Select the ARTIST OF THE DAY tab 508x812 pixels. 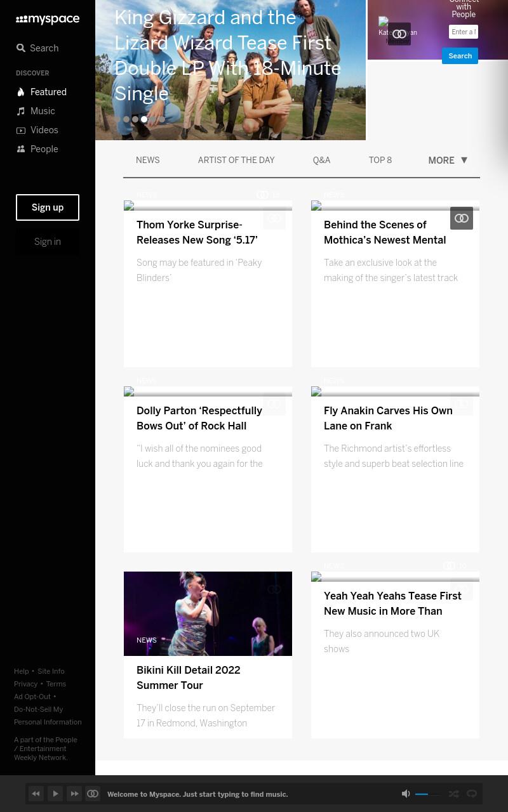tap(236, 160)
